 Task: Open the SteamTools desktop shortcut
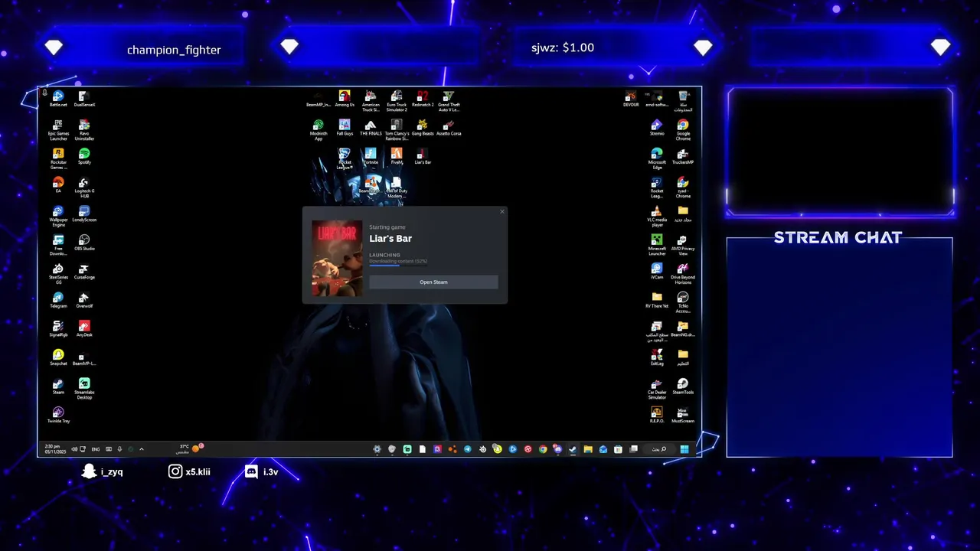tap(683, 386)
